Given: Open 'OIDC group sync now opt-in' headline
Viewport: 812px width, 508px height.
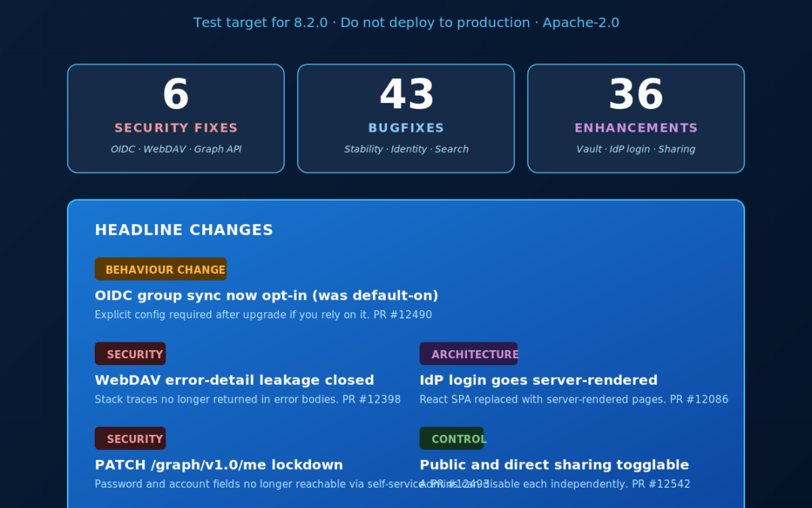Looking at the screenshot, I should click(x=266, y=296).
